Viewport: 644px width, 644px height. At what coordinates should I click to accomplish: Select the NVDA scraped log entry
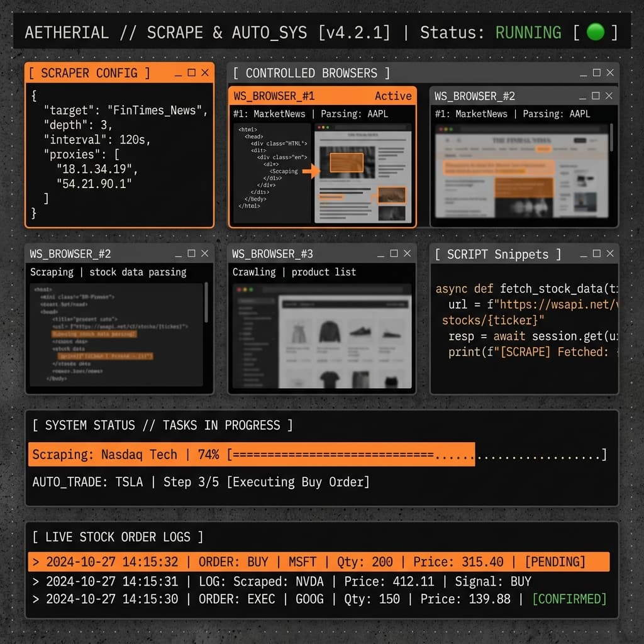pos(282,581)
